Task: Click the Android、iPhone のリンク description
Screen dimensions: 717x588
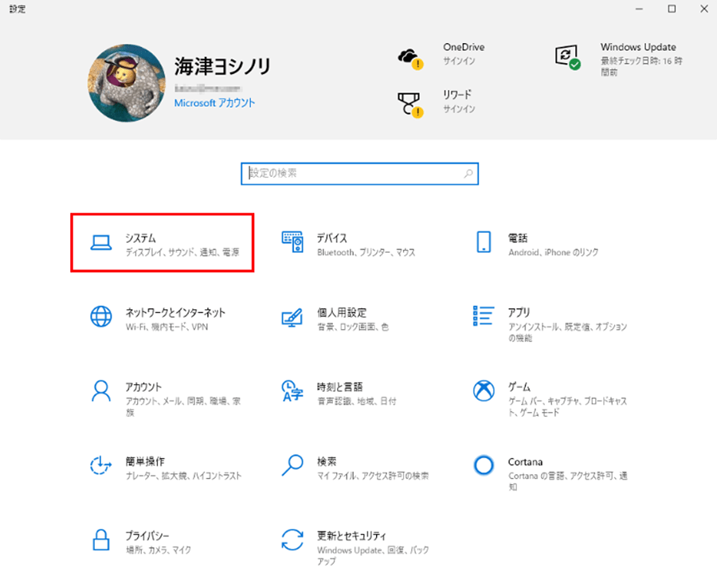Action: pyautogui.click(x=554, y=253)
